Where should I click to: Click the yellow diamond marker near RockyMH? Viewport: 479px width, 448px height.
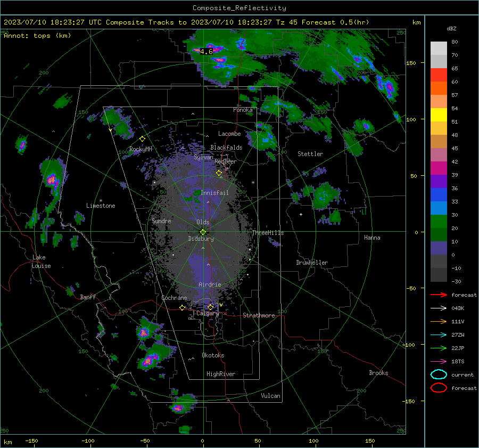tap(142, 139)
